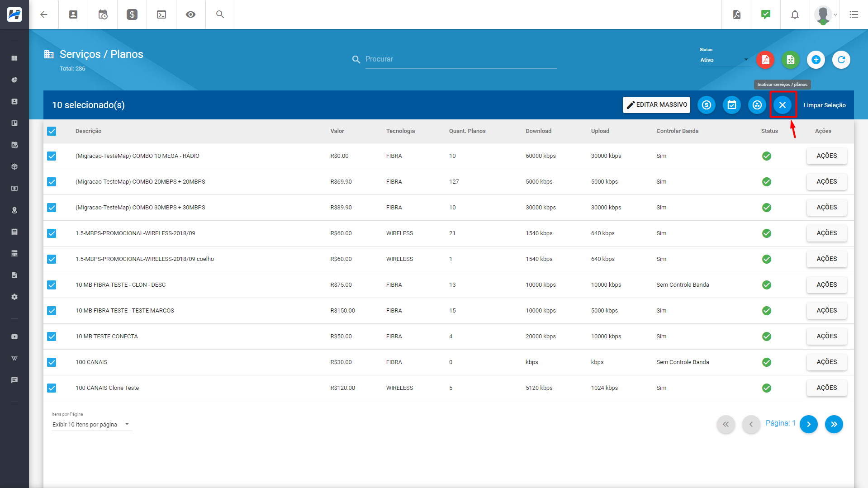Open the PDF document icon at top right
Viewport: 868px width, 488px height.
[x=737, y=14]
